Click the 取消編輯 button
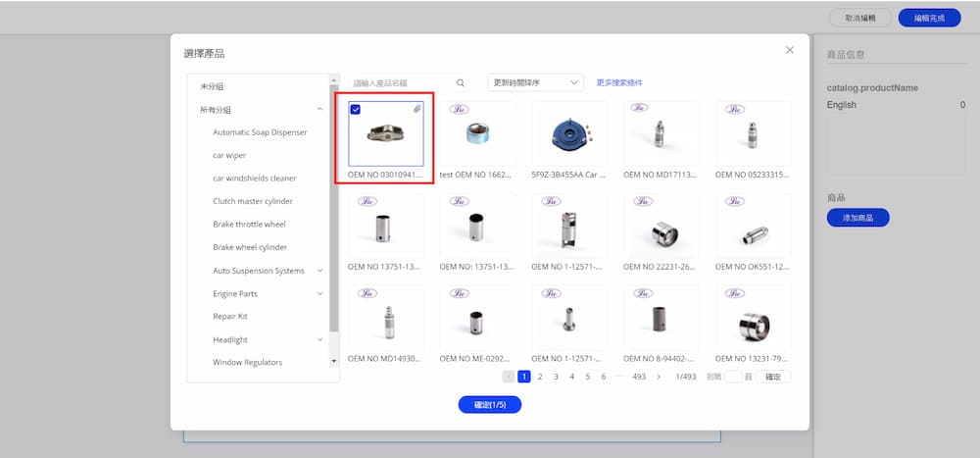Image resolution: width=980 pixels, height=458 pixels. pyautogui.click(x=860, y=19)
